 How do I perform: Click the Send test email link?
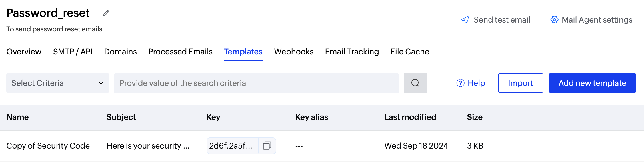click(502, 20)
